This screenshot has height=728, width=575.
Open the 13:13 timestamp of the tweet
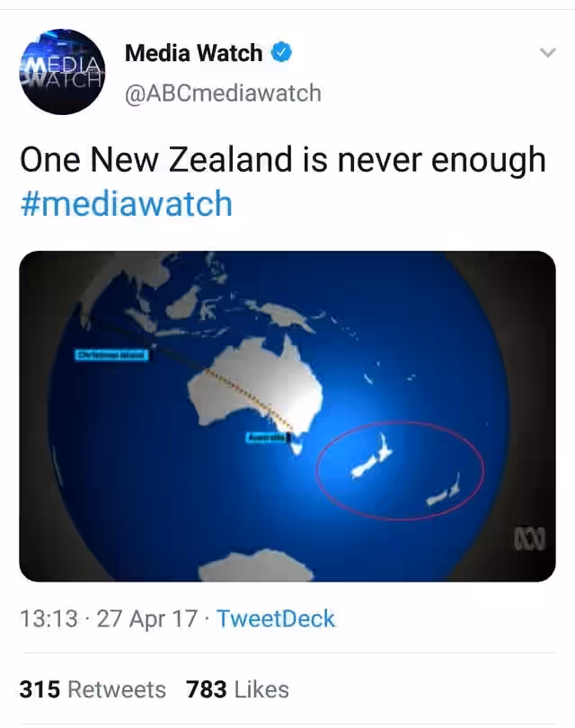49,619
